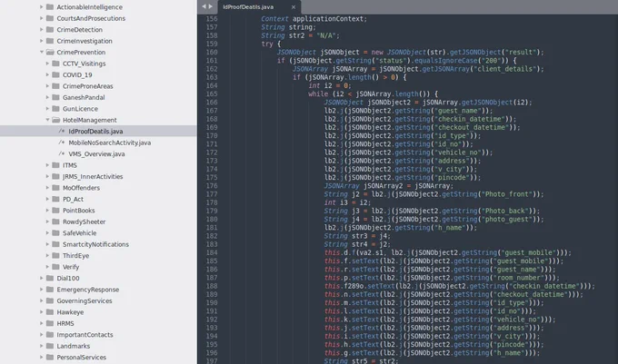Select the ThirdEye folder label
The image size is (618, 364).
75,255
